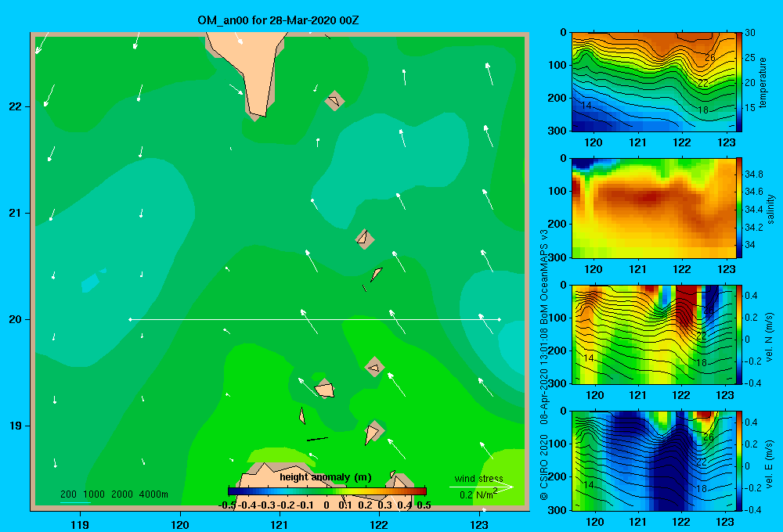This screenshot has height=532, width=783.
Task: Click the '26' isotherm label in temperature plot
Action: (709, 57)
